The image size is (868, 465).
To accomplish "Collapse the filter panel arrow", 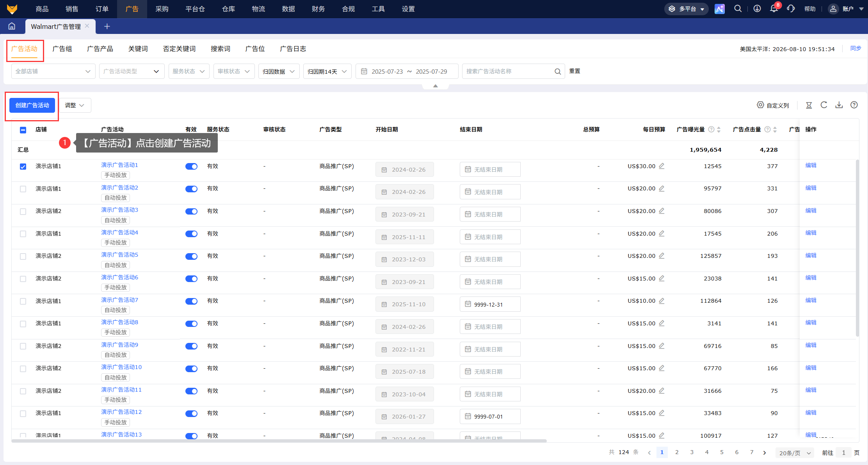I will click(436, 86).
